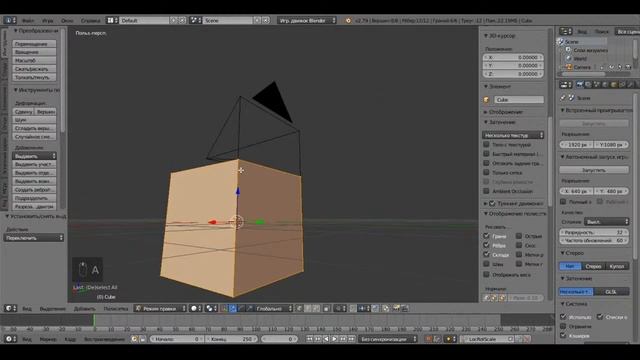Click the screen layout browse icon
This screenshot has width=640, height=360.
coord(112,20)
